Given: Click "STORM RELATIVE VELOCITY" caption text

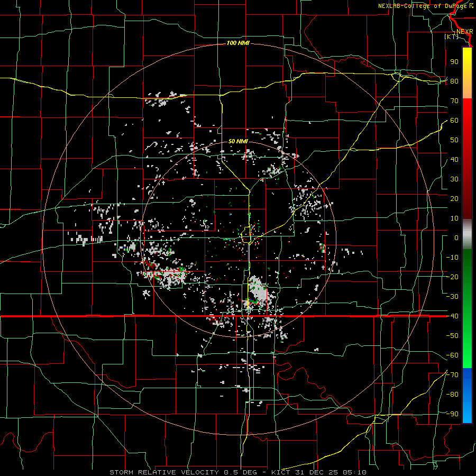Looking at the screenshot, I should [165, 472].
